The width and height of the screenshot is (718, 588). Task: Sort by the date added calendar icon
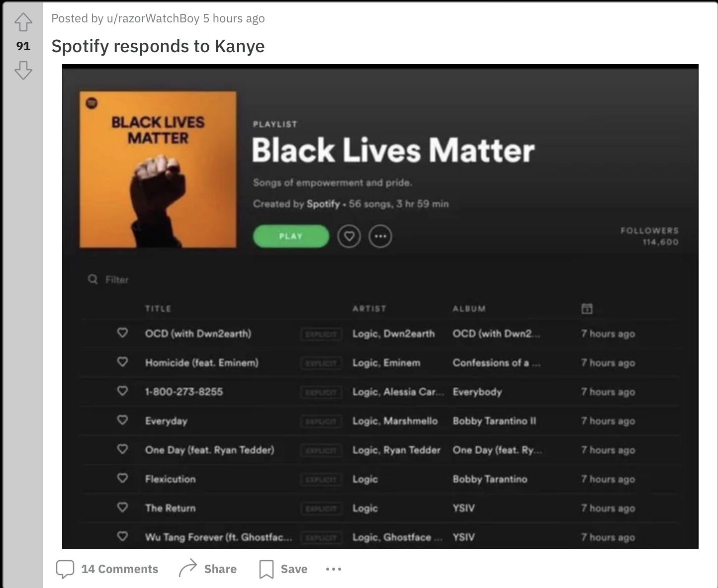[x=587, y=309]
